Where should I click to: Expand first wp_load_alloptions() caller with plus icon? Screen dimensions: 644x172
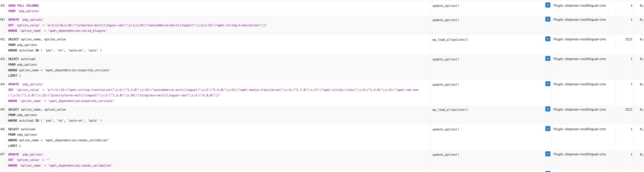548,39
